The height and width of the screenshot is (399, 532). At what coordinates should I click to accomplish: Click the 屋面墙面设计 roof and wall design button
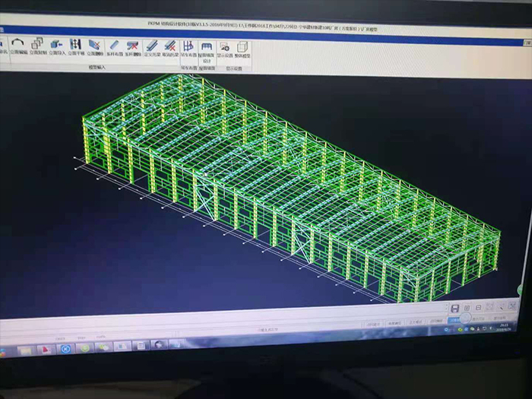pyautogui.click(x=207, y=50)
